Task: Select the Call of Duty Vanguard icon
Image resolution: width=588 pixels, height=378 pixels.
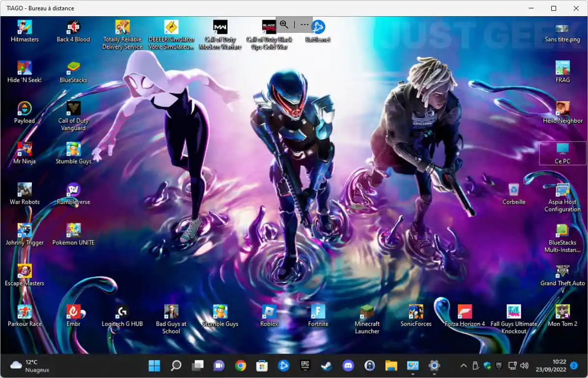Action: point(74,116)
